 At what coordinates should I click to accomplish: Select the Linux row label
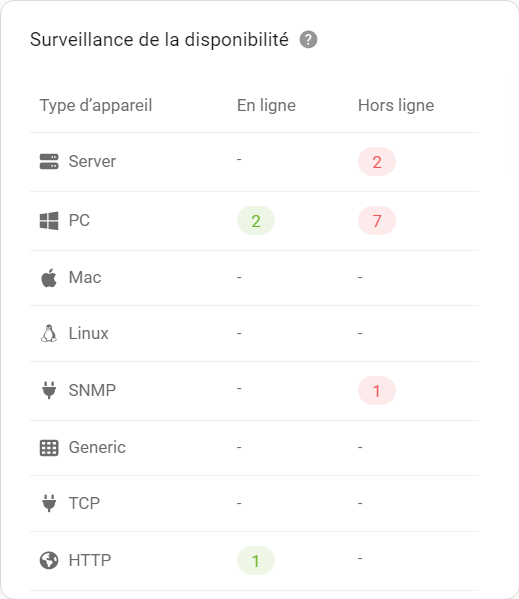(x=88, y=333)
